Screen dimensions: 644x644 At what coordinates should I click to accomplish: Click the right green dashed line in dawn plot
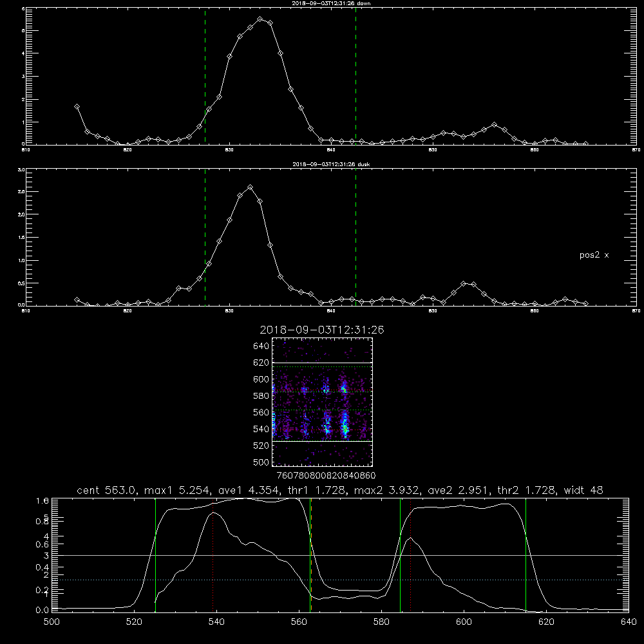pos(355,76)
